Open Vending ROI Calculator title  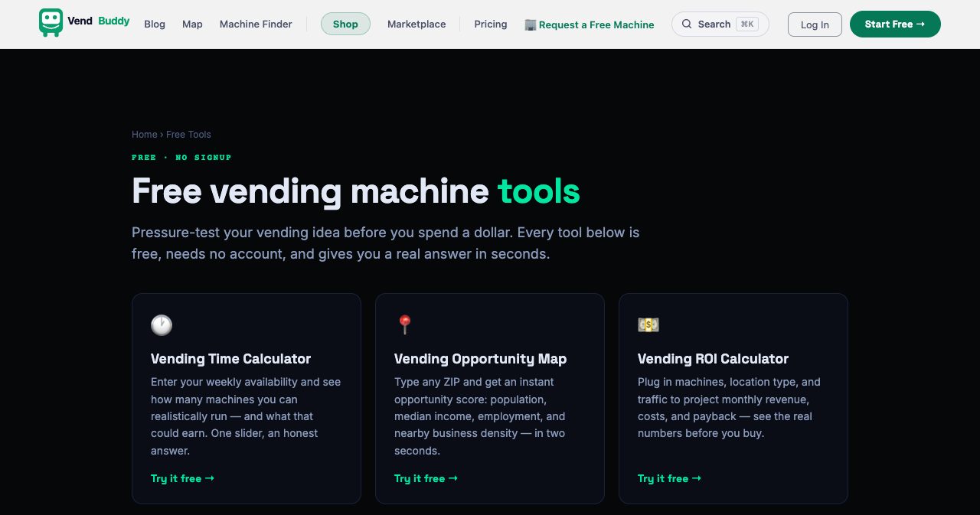click(713, 359)
